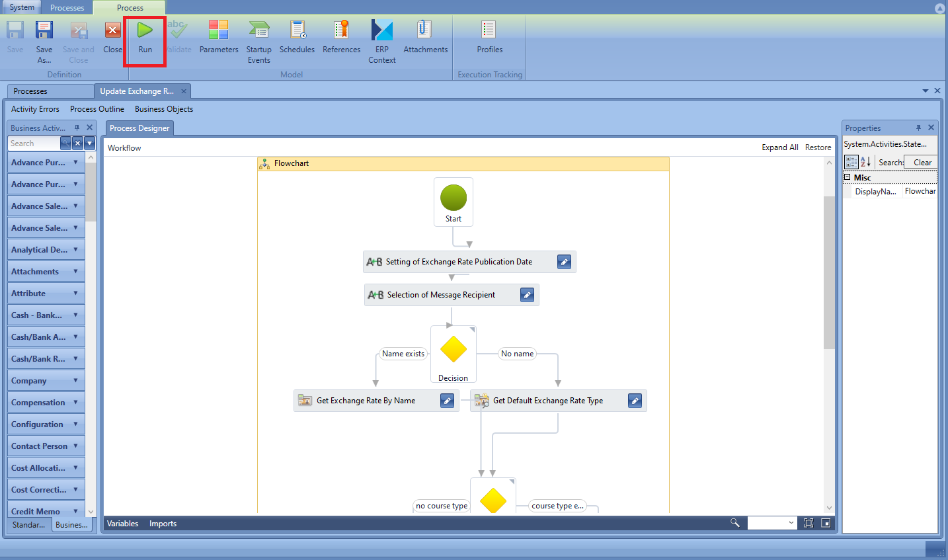Open the document tabs list dropdown arrow
This screenshot has height=560, width=948.
(926, 91)
